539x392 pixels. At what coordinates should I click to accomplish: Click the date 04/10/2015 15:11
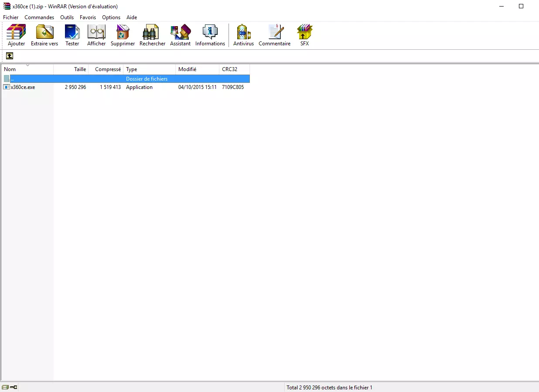(x=198, y=87)
